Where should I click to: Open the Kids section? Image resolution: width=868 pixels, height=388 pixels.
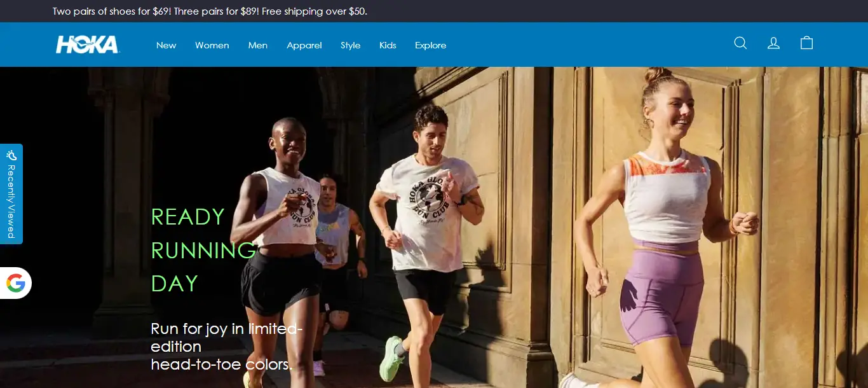(388, 45)
